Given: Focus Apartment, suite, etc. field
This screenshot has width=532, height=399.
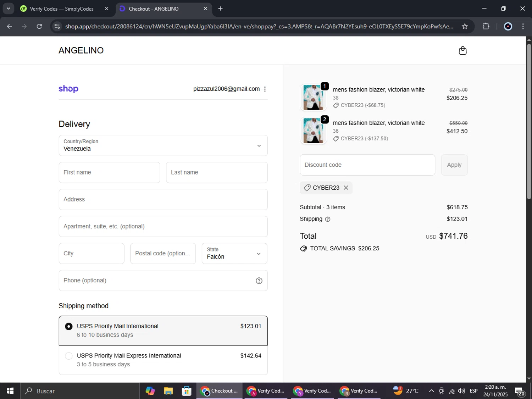Looking at the screenshot, I should point(163,226).
